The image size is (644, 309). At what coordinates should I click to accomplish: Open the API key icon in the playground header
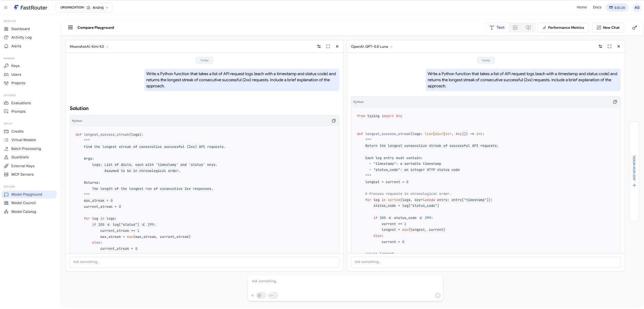(x=635, y=27)
